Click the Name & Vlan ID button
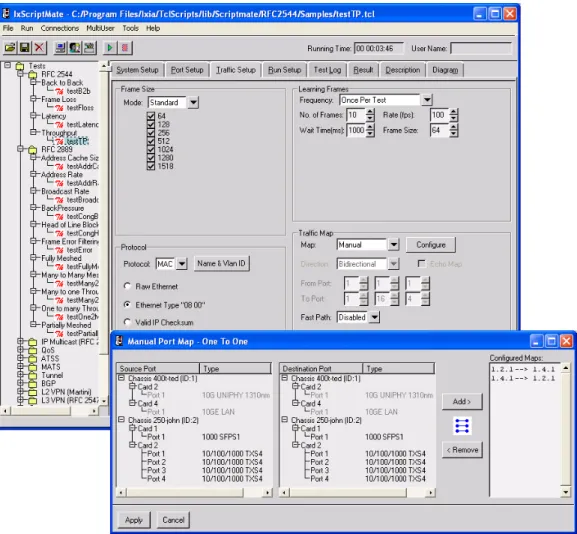 click(221, 264)
